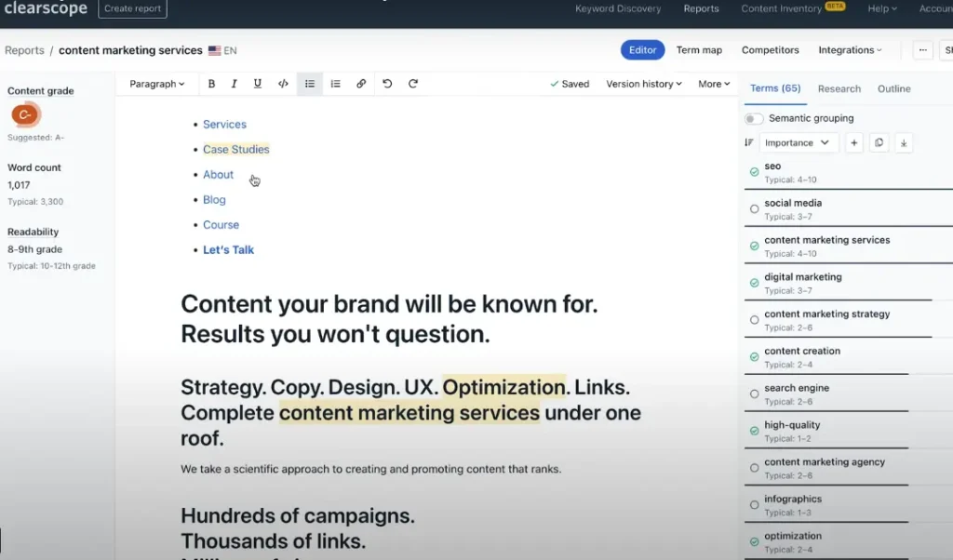This screenshot has width=953, height=560.
Task: Copy terms list to clipboard
Action: pyautogui.click(x=879, y=142)
